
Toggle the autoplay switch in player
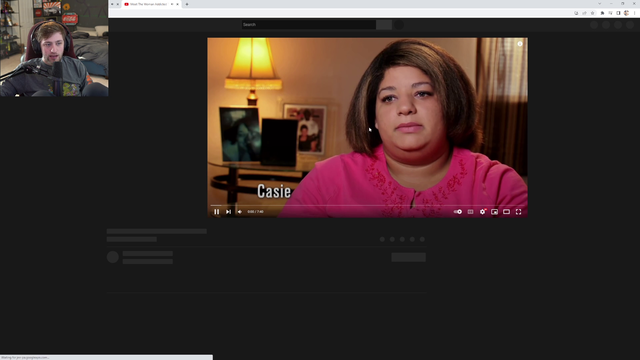point(458,212)
